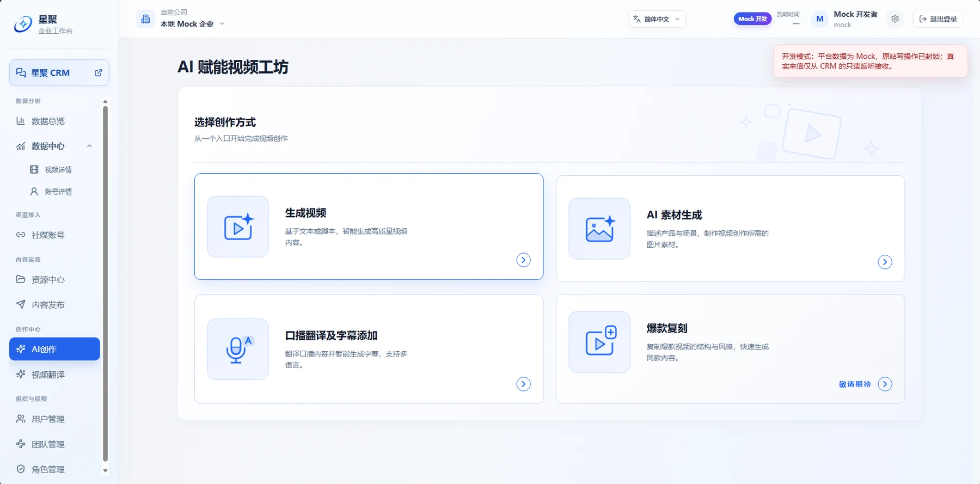Open the settings gear icon
The height and width of the screenshot is (484, 980).
895,19
